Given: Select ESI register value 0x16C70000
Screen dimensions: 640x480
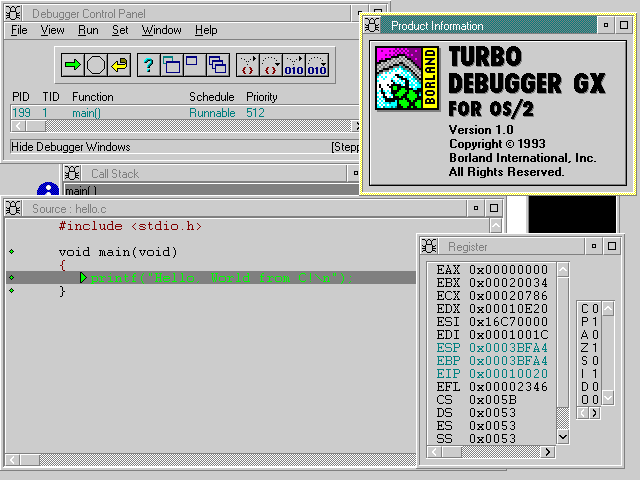Looking at the screenshot, I should point(508,322).
